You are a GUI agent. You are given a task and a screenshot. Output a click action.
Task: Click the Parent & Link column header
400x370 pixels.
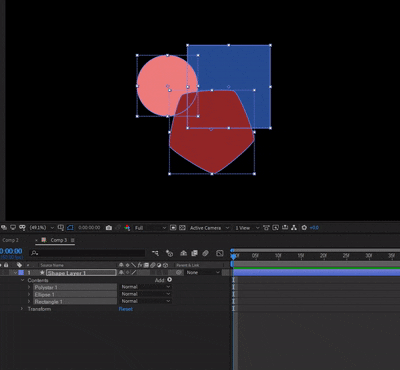(x=188, y=265)
